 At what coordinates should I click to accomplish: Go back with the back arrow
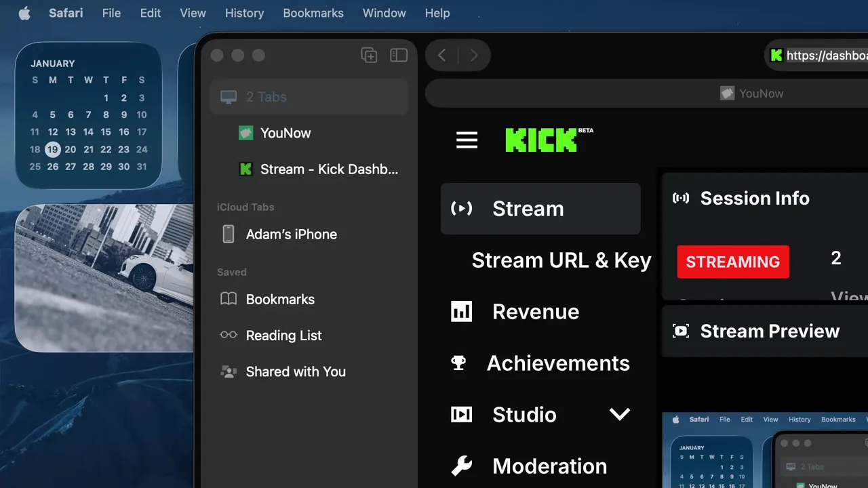442,56
